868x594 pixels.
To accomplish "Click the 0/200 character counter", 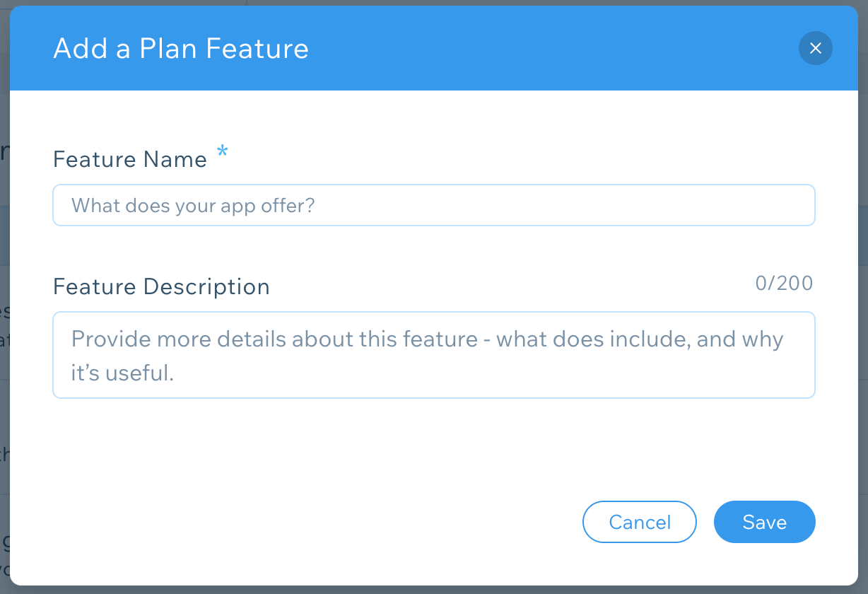I will 784,284.
